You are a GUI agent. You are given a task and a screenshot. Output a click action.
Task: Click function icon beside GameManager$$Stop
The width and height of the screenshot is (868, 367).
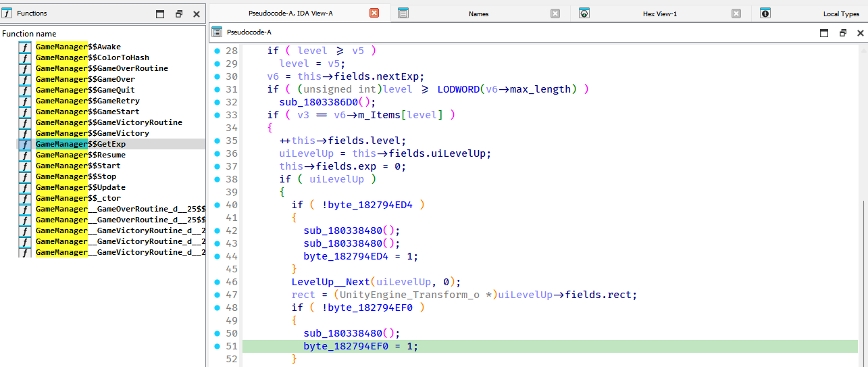25,176
